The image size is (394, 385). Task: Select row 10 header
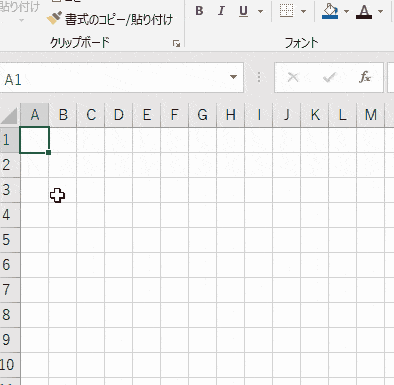(10, 365)
